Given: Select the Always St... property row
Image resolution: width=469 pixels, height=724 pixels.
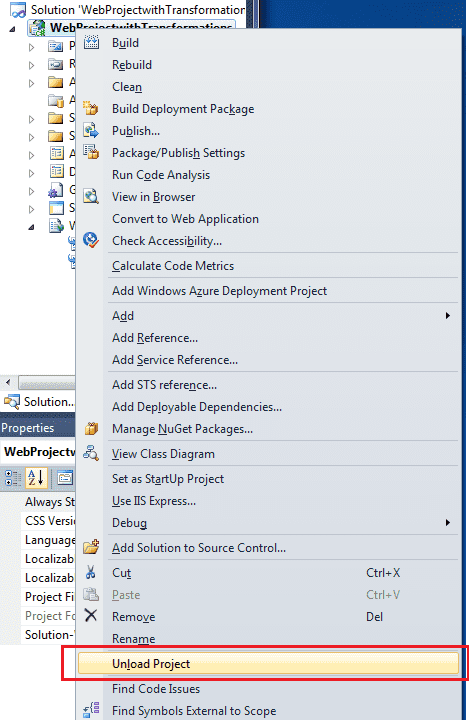Looking at the screenshot, I should point(37,502).
